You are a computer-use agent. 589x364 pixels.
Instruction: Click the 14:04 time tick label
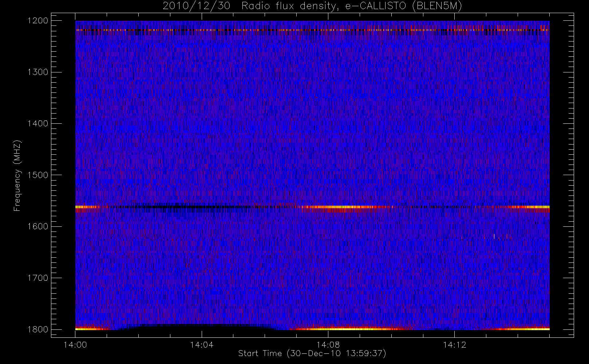202,345
